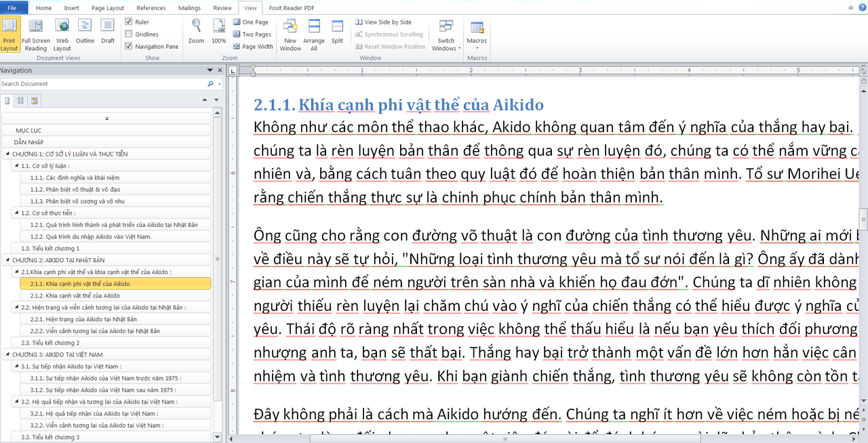This screenshot has height=443, width=868.
Task: Jump to beginning of document bar
Action: coord(106,119)
